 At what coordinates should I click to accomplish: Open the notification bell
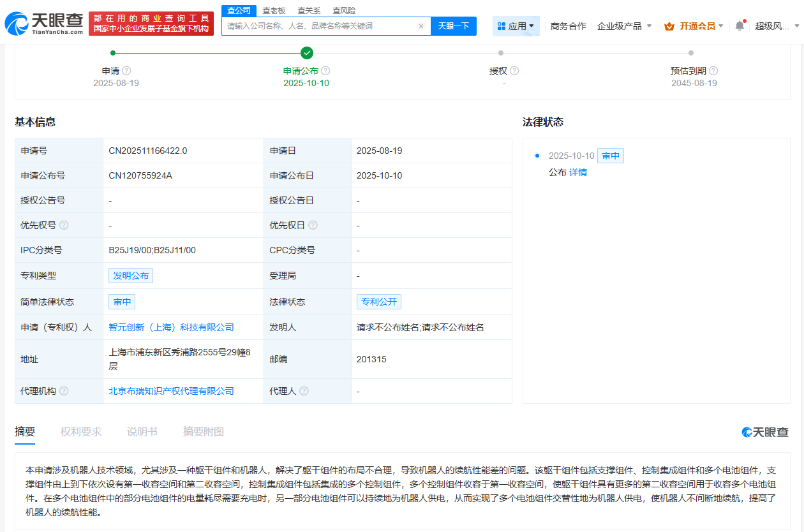click(740, 26)
